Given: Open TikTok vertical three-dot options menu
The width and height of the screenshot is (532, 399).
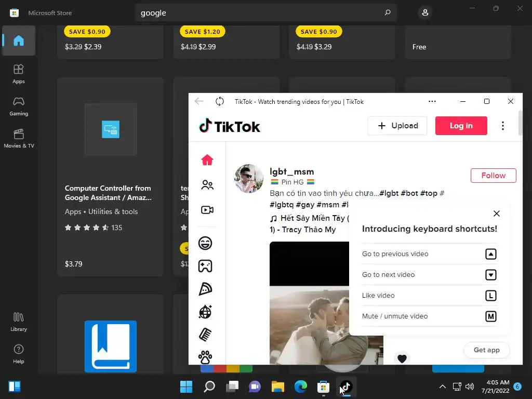Looking at the screenshot, I should pos(503,126).
